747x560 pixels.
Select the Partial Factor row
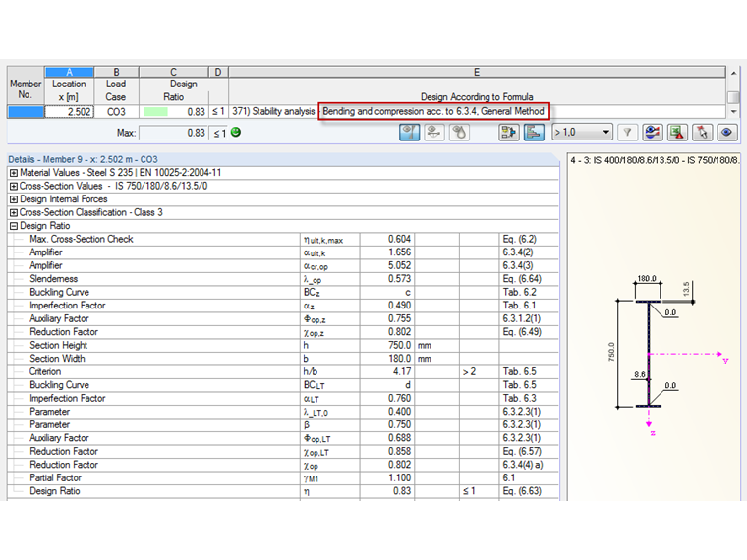[283, 478]
